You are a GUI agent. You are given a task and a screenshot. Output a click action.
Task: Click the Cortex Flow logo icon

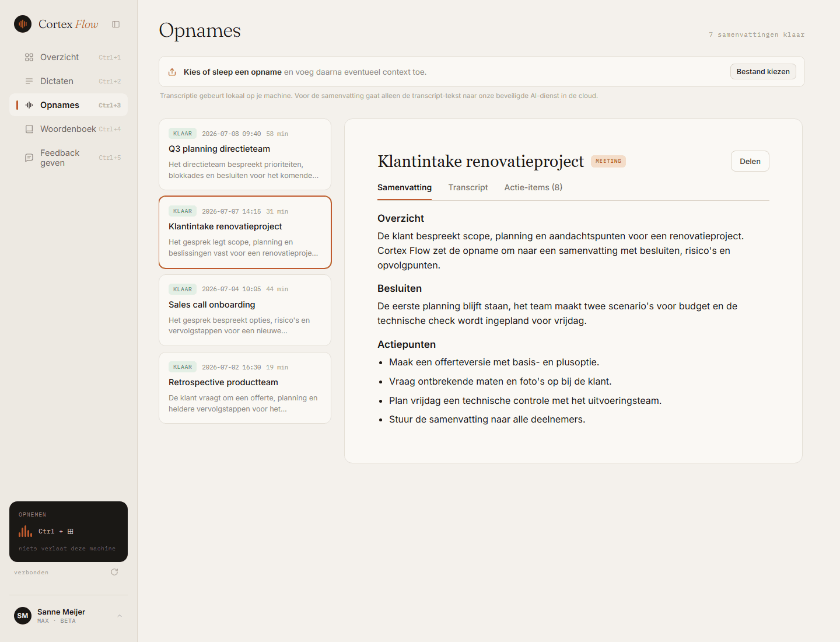click(x=23, y=24)
